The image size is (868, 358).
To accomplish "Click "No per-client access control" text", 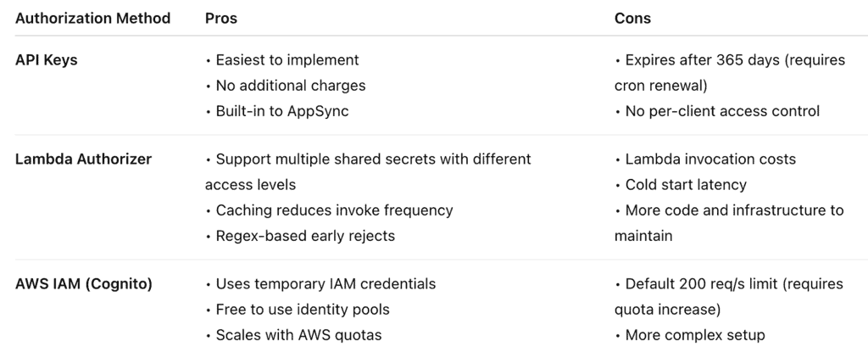I will pos(722,109).
